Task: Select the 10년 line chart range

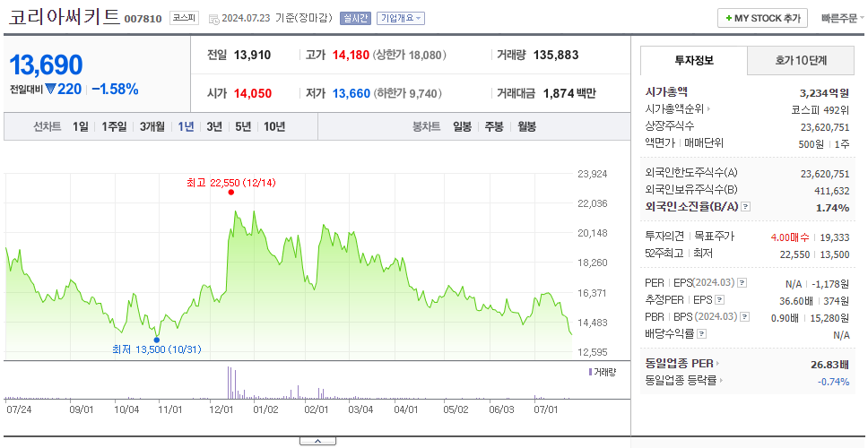Action: 274,126
